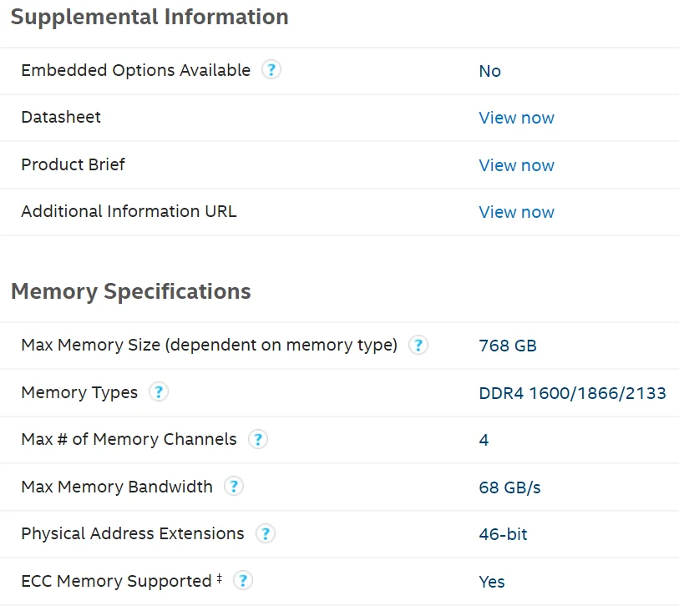679x616 pixels.
Task: Click the Product Brief row label
Action: pyautogui.click(x=73, y=164)
